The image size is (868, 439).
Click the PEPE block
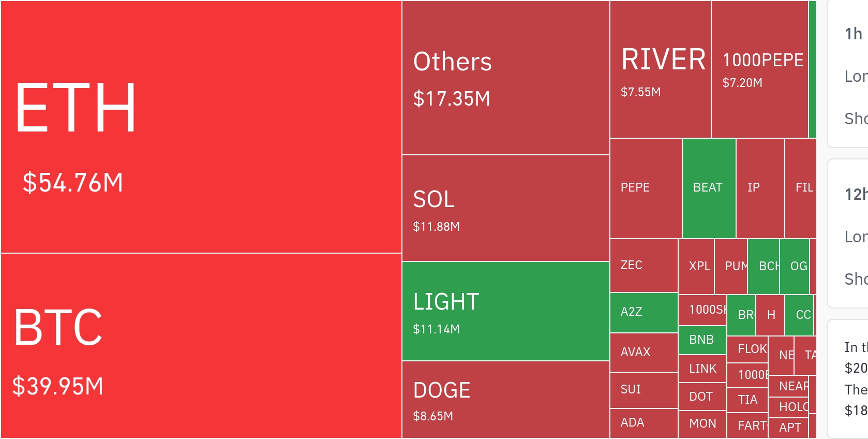646,188
